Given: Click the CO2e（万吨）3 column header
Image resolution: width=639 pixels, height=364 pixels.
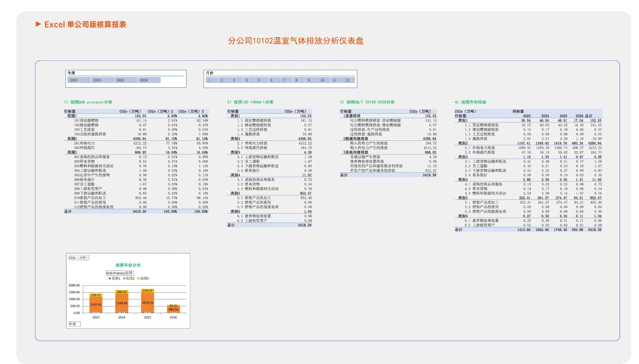Looking at the screenshot, I should (191, 111).
